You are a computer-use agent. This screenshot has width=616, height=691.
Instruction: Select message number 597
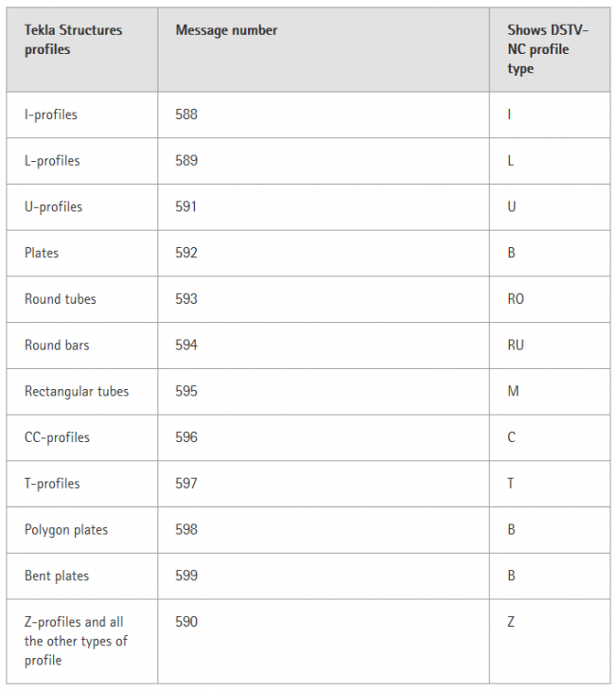pos(186,484)
